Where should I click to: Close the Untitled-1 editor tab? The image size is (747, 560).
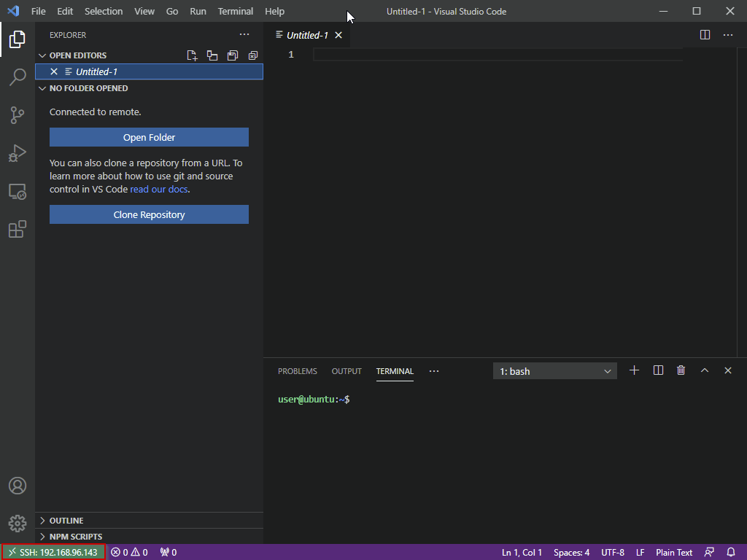tap(338, 35)
